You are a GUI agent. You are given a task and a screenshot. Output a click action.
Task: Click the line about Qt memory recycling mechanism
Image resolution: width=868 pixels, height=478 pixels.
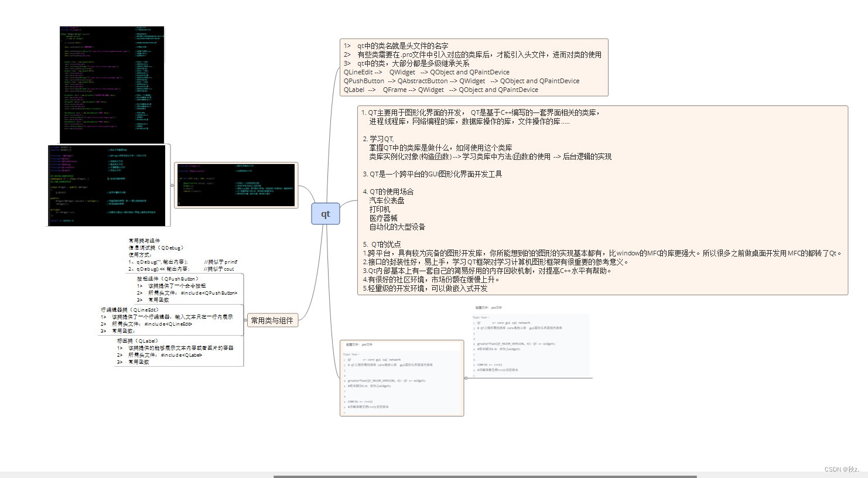[x=487, y=271]
